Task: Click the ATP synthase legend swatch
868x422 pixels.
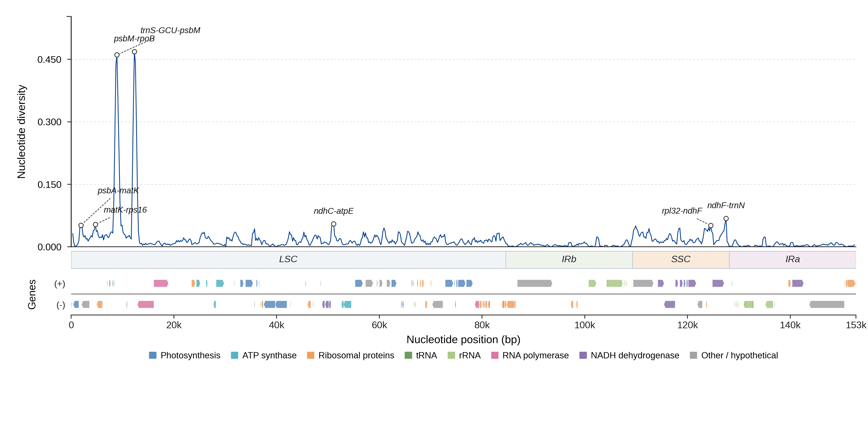Action: (235, 355)
